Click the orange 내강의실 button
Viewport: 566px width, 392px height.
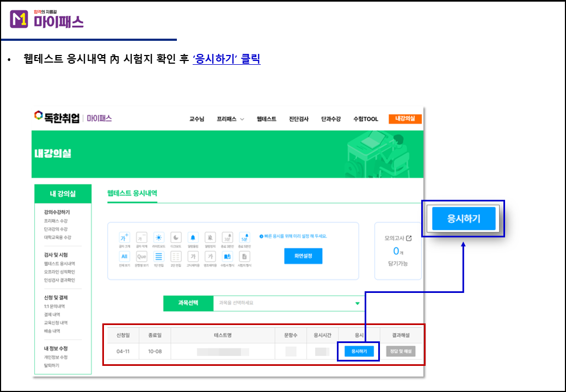point(405,119)
